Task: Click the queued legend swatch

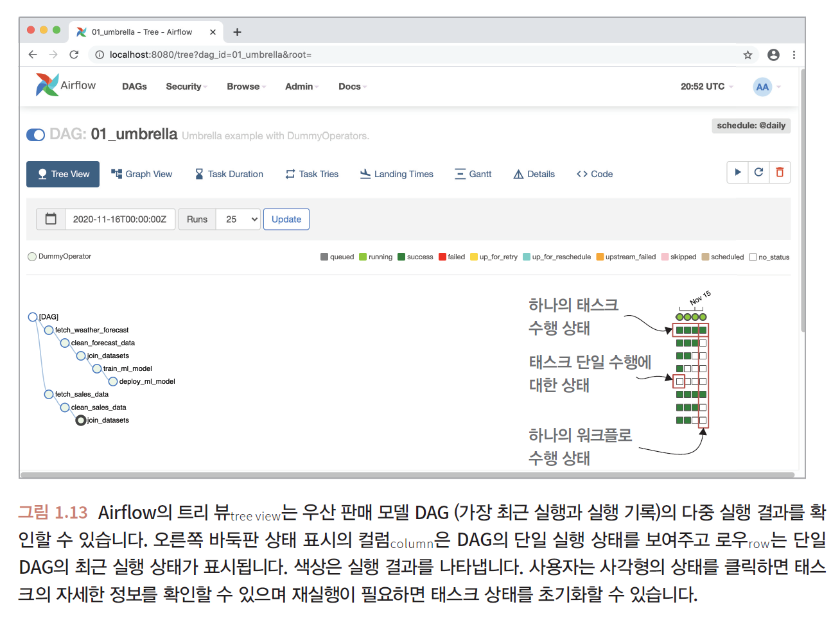Action: pyautogui.click(x=324, y=257)
